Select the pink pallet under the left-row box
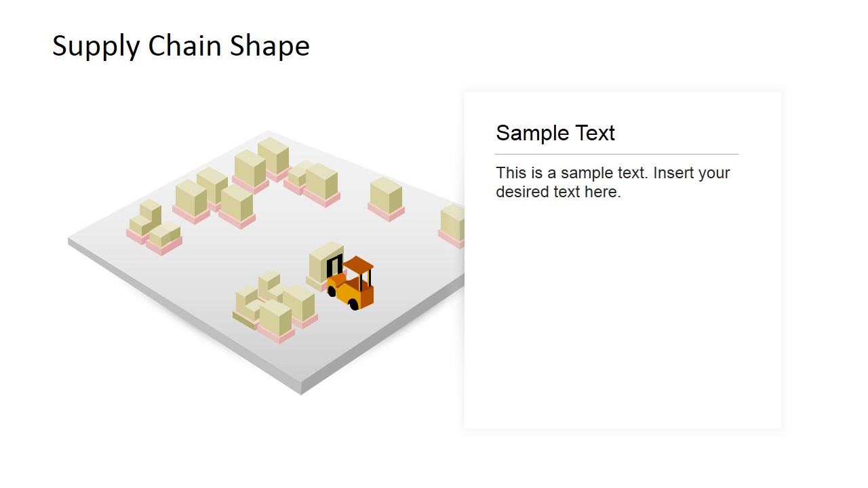868x488 pixels. (191, 214)
